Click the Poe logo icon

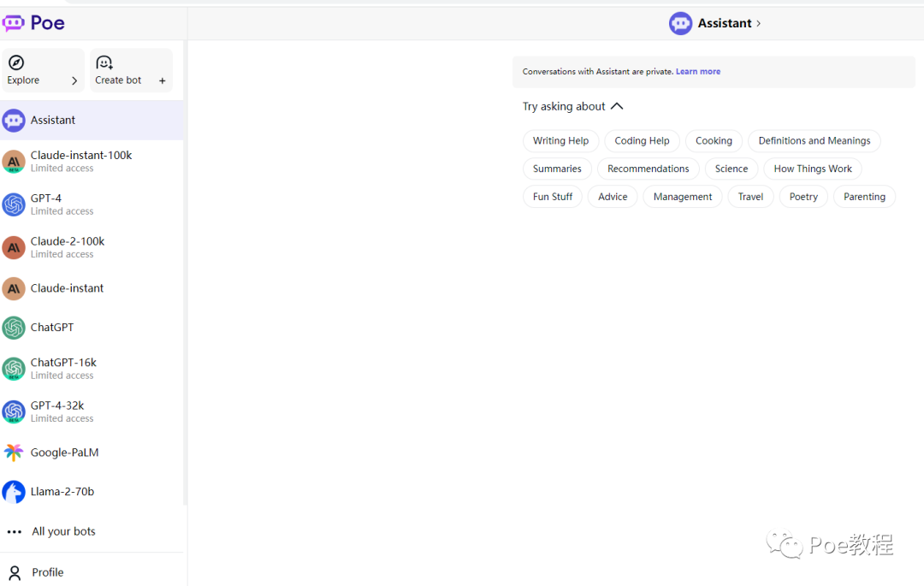13,23
